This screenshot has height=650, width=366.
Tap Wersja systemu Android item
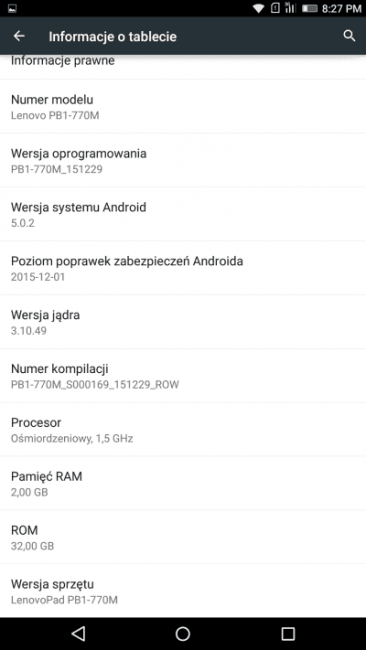[x=183, y=214]
